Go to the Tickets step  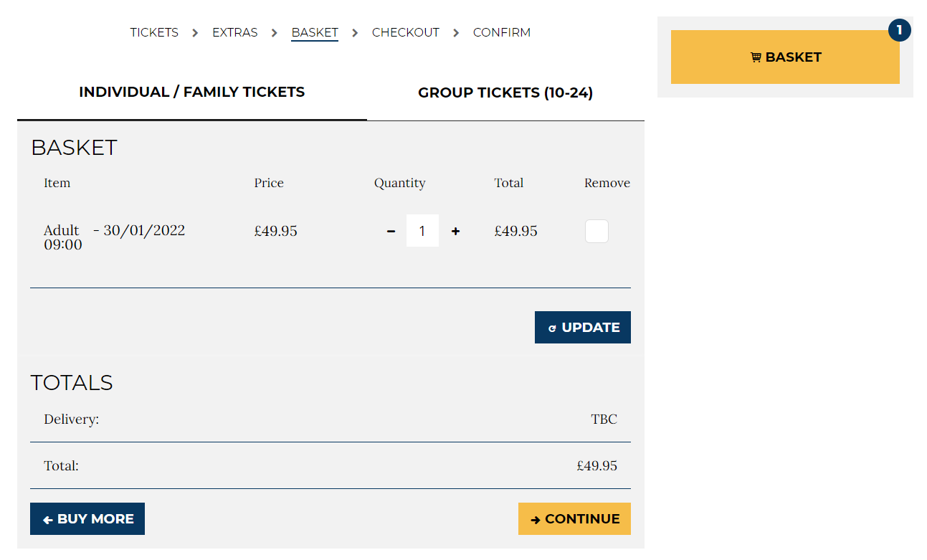(x=154, y=32)
